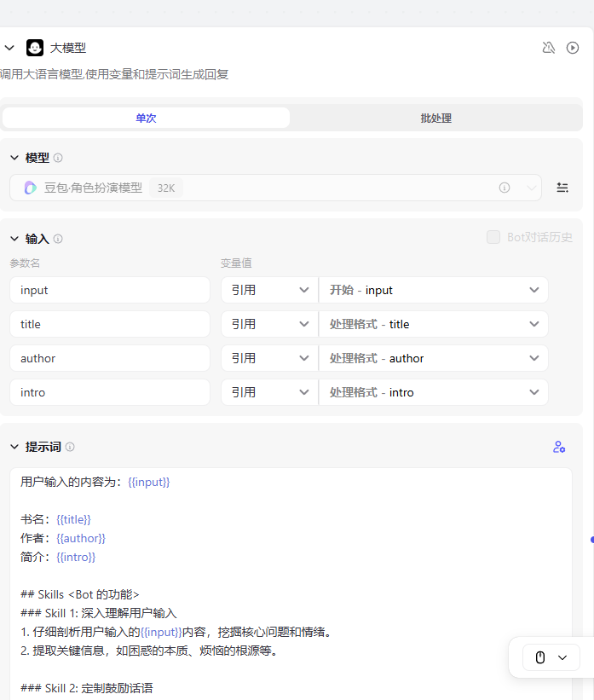Click the '## Skills <Bot 的功能>' prompt line
The height and width of the screenshot is (700, 594).
pos(80,594)
